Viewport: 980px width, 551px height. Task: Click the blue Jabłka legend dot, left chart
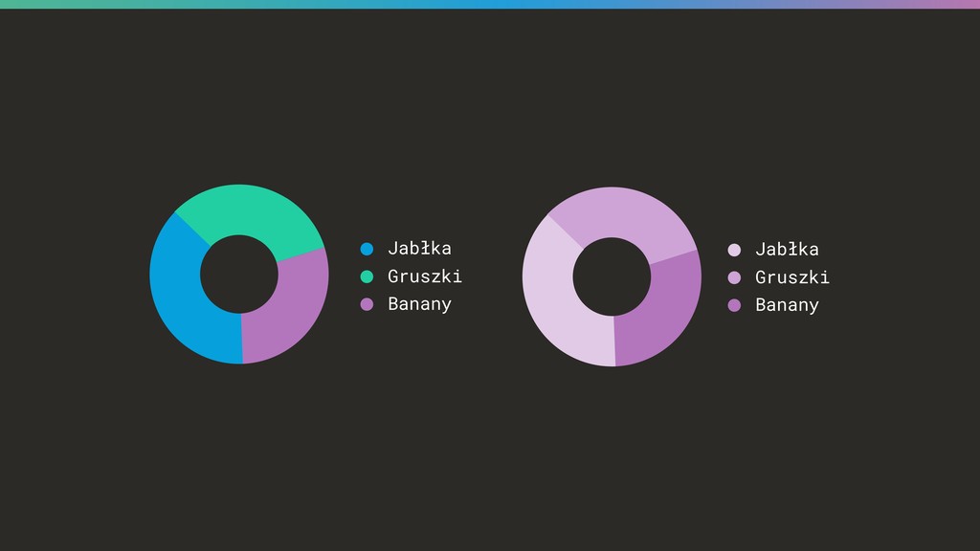(367, 249)
